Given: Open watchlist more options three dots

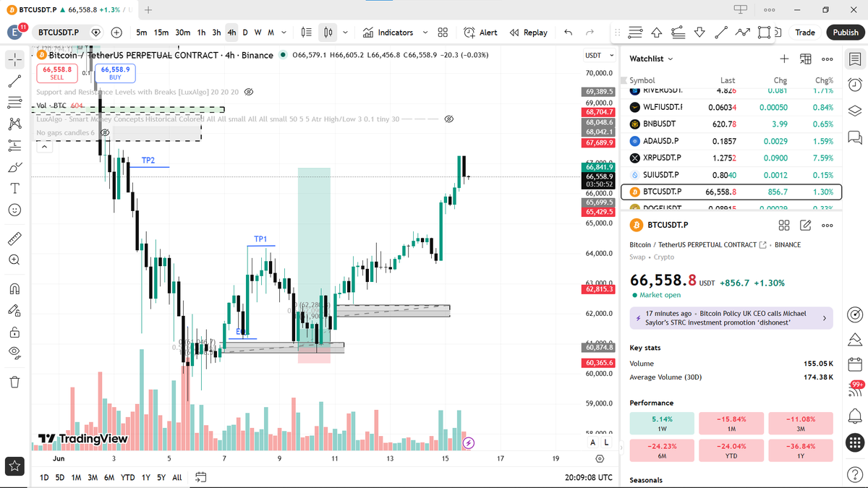Looking at the screenshot, I should (827, 59).
